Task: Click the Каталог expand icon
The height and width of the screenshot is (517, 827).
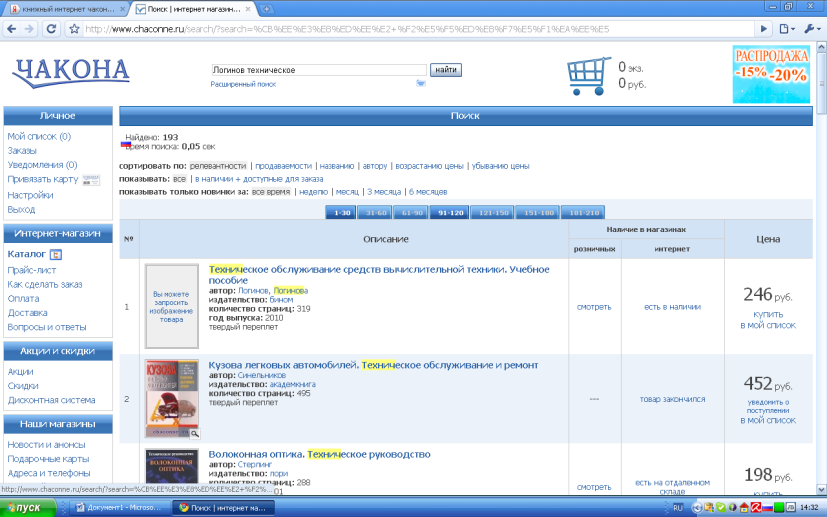Action: [x=55, y=255]
